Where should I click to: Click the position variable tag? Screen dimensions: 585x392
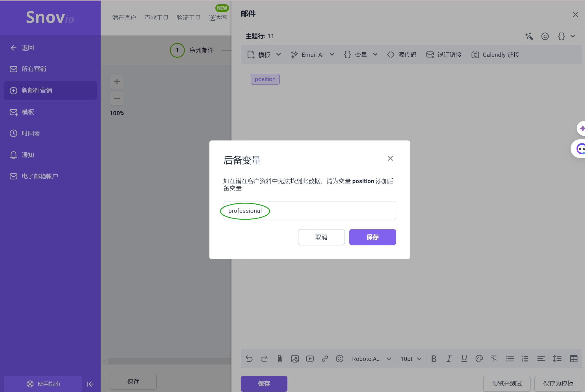[x=265, y=79]
